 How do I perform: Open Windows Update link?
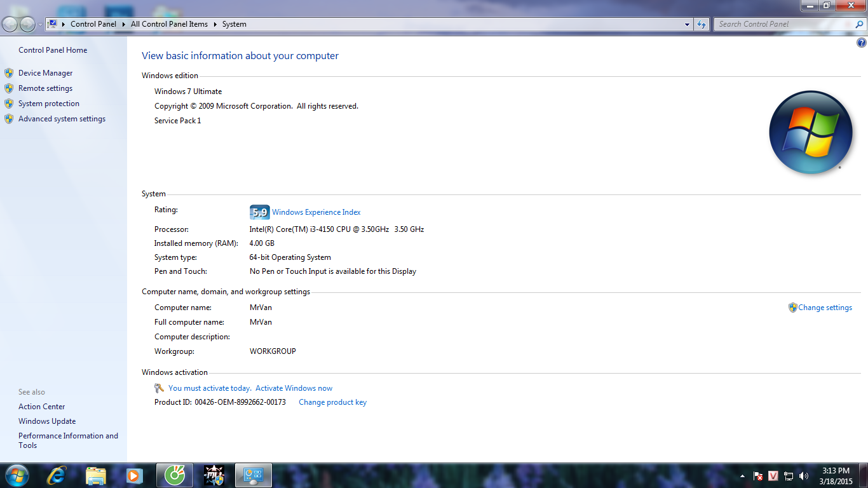pos(47,421)
